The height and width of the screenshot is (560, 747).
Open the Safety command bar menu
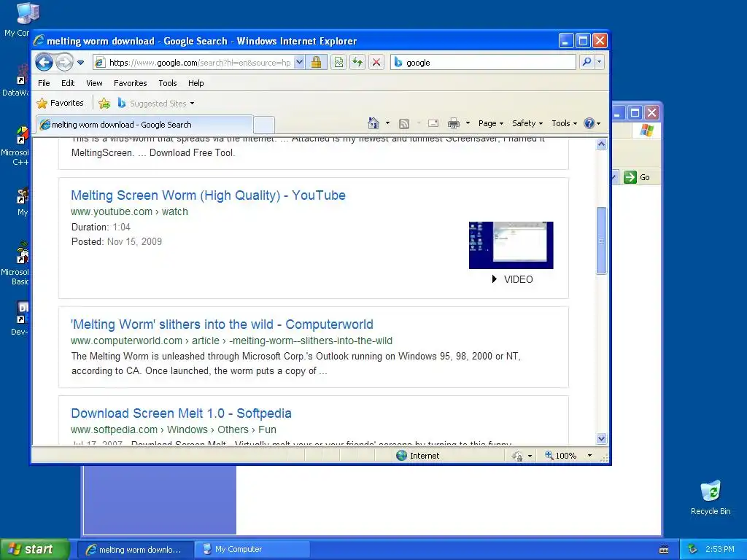tap(527, 123)
